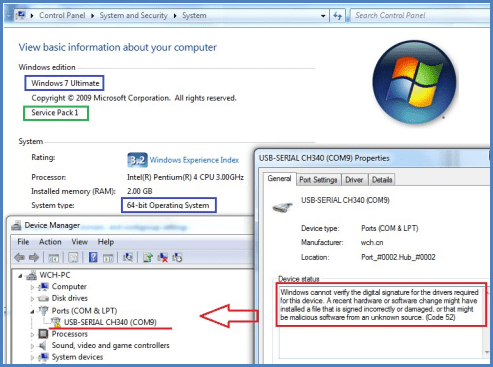Open the Windows Experience Index link

pyautogui.click(x=194, y=160)
